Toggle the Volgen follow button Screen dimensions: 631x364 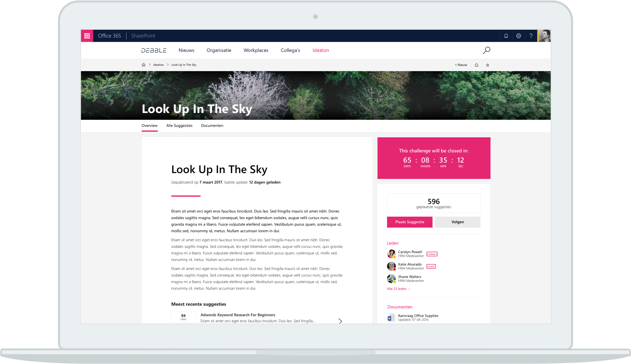pos(457,222)
